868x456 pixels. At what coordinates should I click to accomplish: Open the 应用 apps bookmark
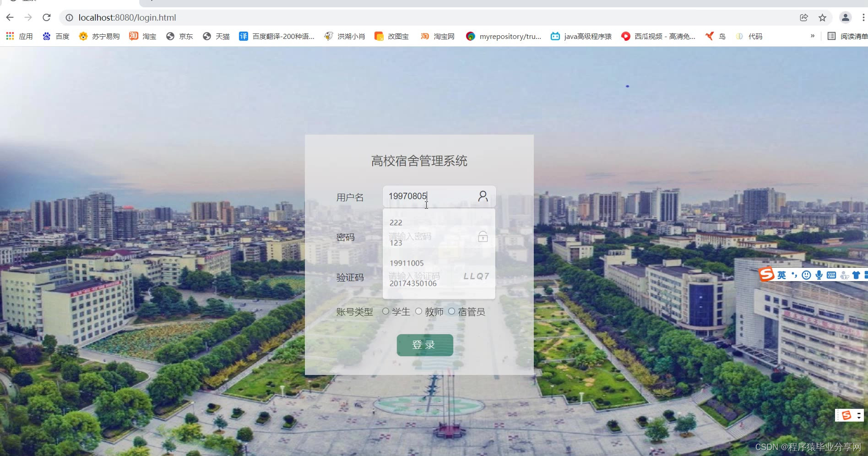pyautogui.click(x=19, y=36)
